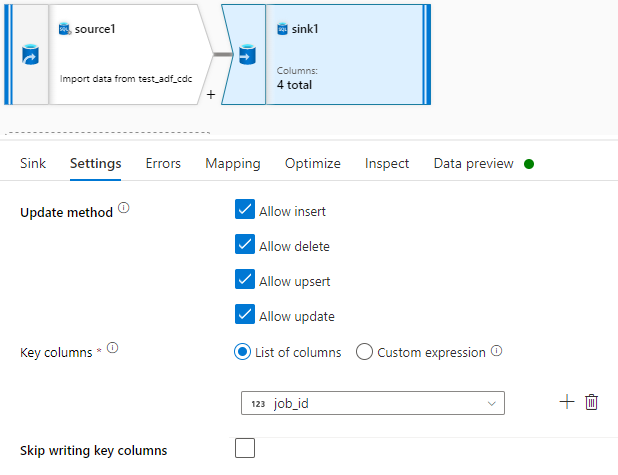The width and height of the screenshot is (618, 475).
Task: Select the source1 node title
Action: [x=95, y=29]
